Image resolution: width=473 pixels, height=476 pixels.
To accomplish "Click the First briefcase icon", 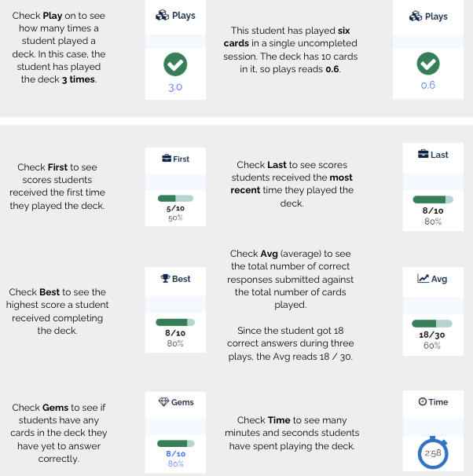I will coord(167,159).
